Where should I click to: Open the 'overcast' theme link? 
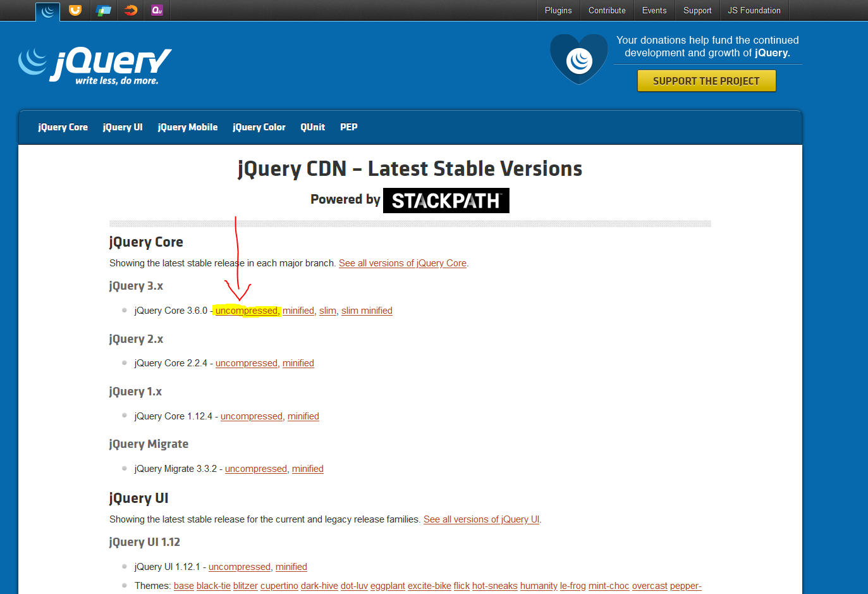coord(650,586)
